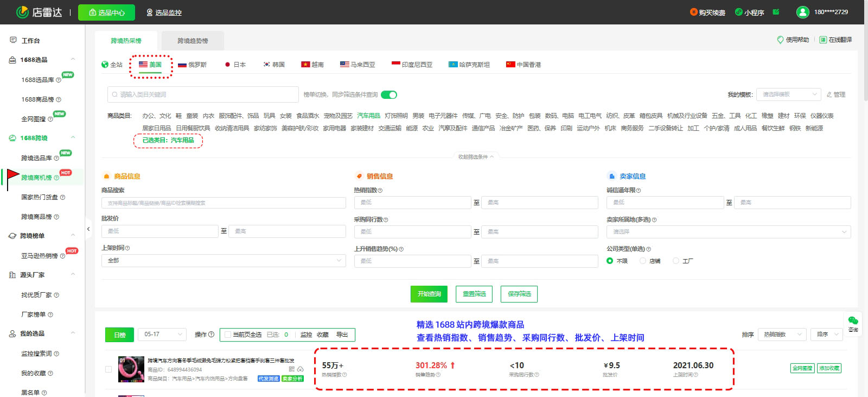Click the green message icon in header
The width and height of the screenshot is (868, 397).
776,12
